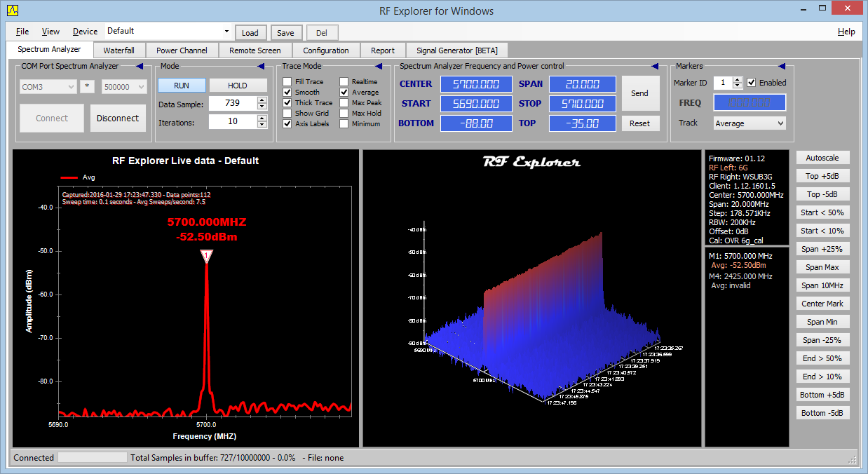The width and height of the screenshot is (868, 474).
Task: Open the Signal Generator [BETA] tab
Action: click(x=456, y=50)
